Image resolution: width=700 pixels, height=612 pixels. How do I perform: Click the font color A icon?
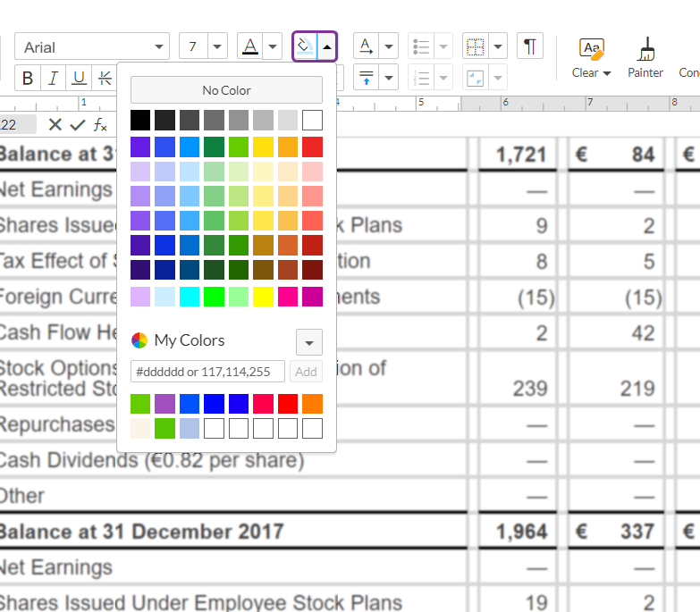tap(250, 46)
